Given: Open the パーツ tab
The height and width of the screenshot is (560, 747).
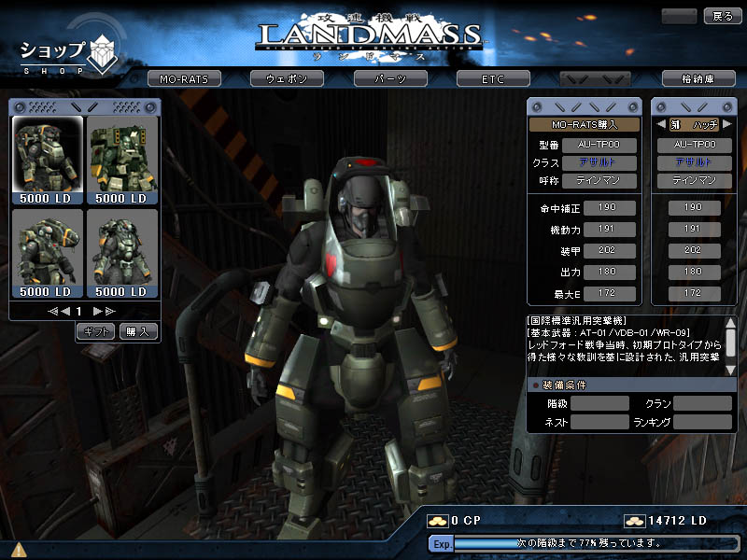Looking at the screenshot, I should click(390, 78).
